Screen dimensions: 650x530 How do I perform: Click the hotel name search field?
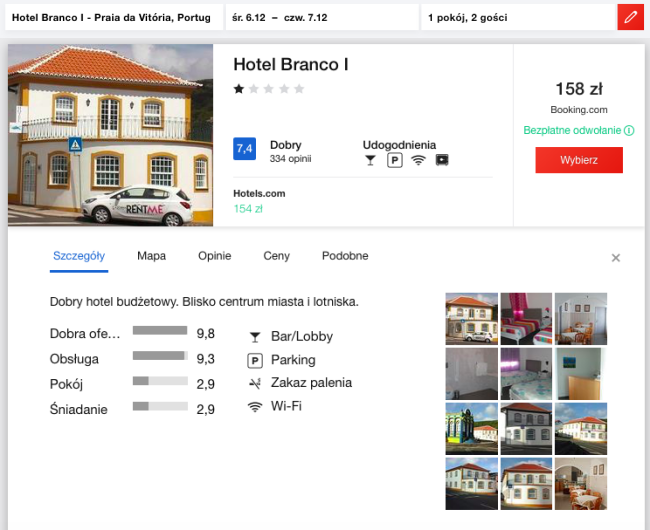[x=113, y=17]
